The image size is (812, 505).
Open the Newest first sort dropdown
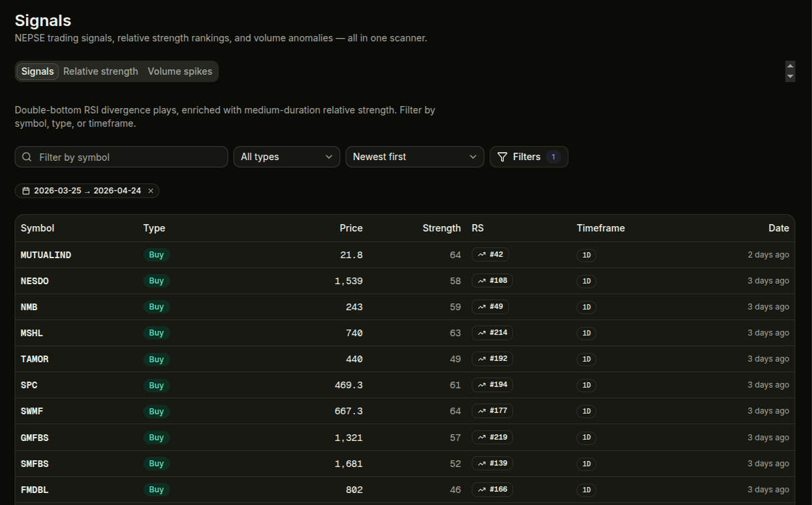point(414,157)
